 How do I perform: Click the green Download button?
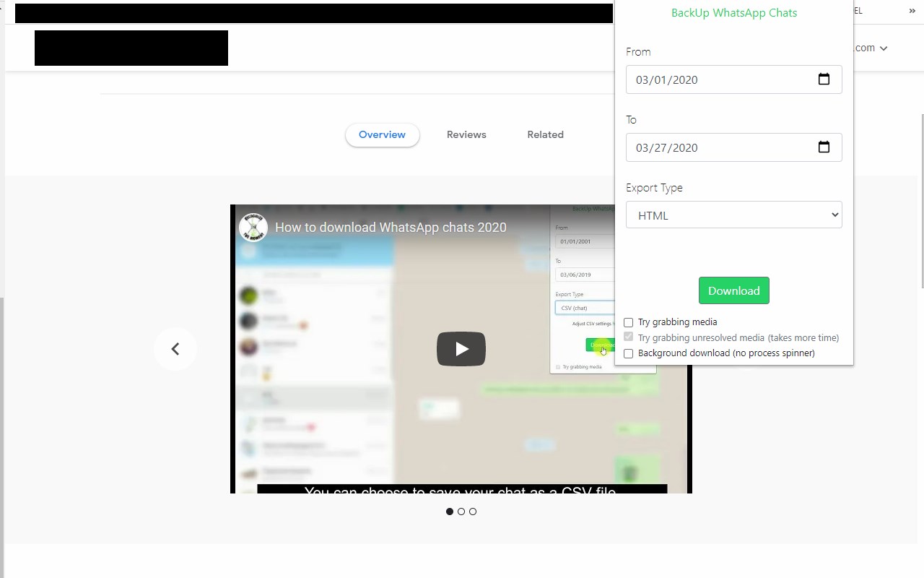(734, 290)
